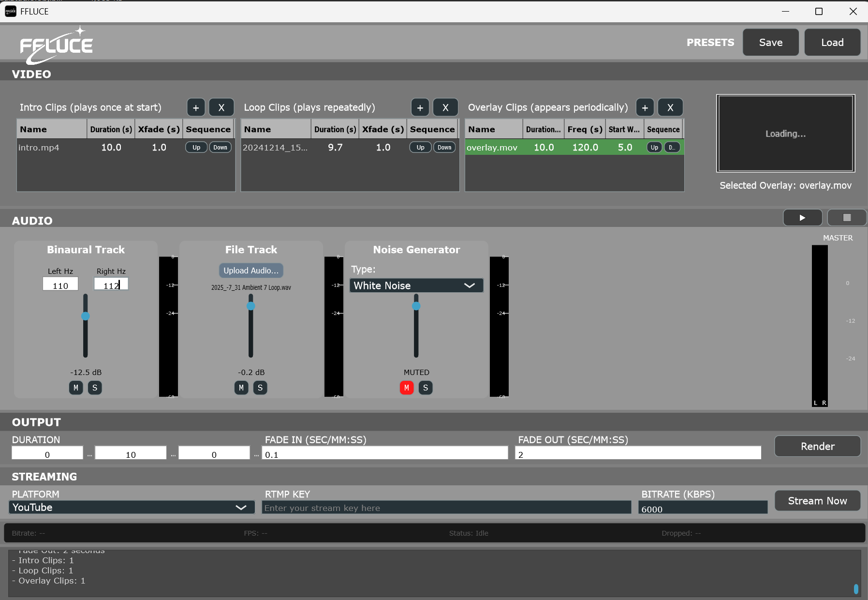Click Stream Now button
Screen dimensions: 868x600
[x=817, y=501]
